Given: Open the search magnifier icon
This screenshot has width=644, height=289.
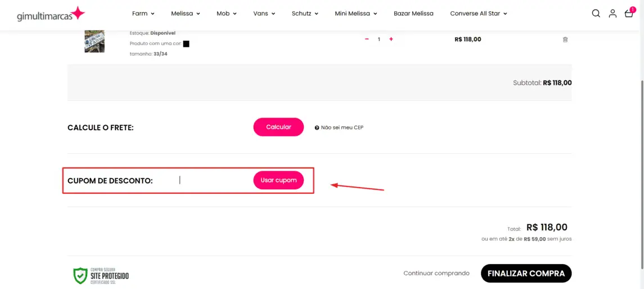Looking at the screenshot, I should click(596, 13).
